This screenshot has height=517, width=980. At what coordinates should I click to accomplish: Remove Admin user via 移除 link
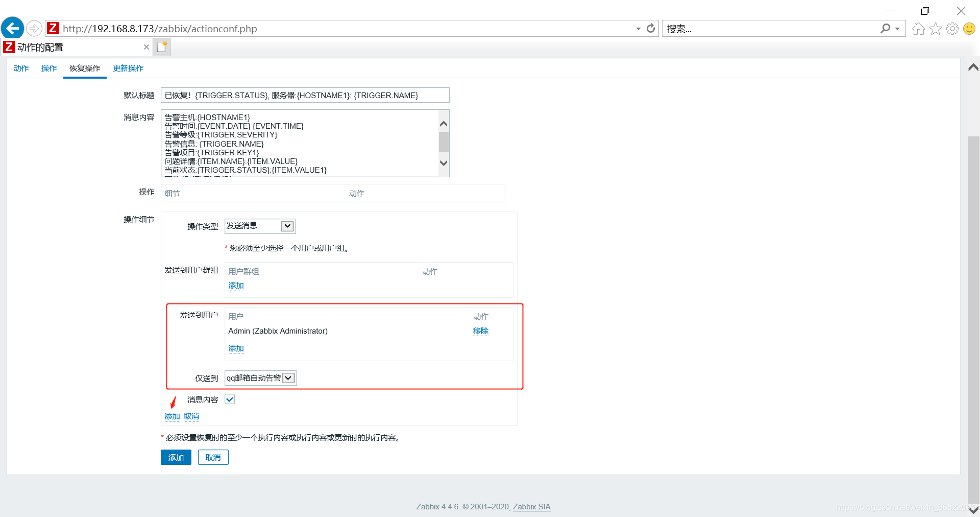[480, 331]
